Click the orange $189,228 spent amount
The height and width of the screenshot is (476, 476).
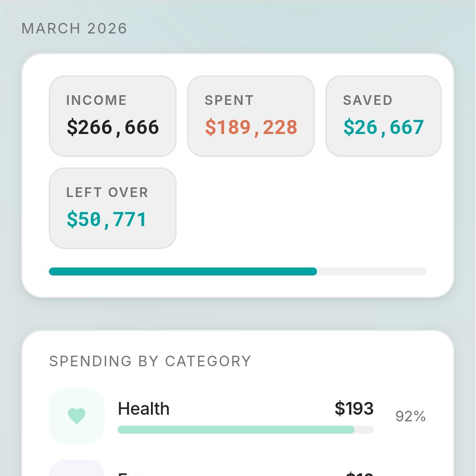[x=251, y=127]
